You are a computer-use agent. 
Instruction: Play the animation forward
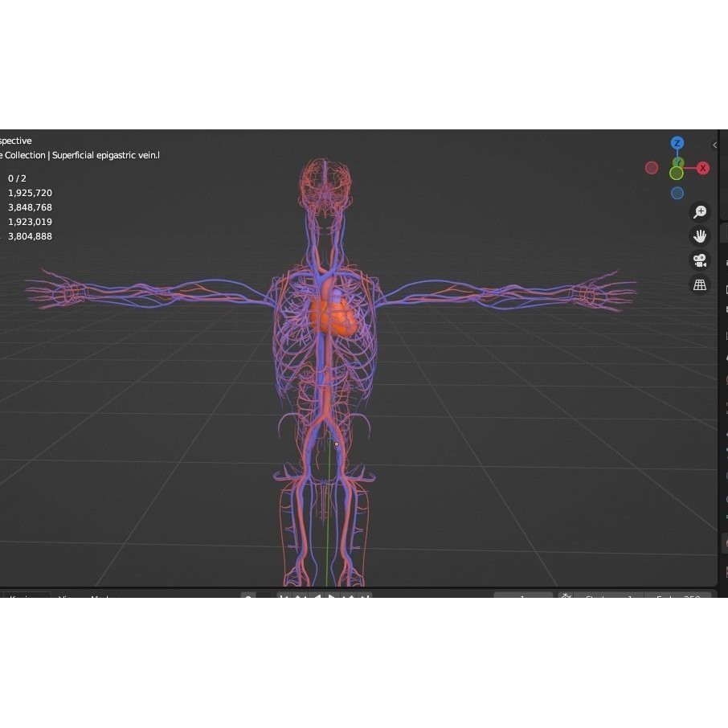click(333, 599)
